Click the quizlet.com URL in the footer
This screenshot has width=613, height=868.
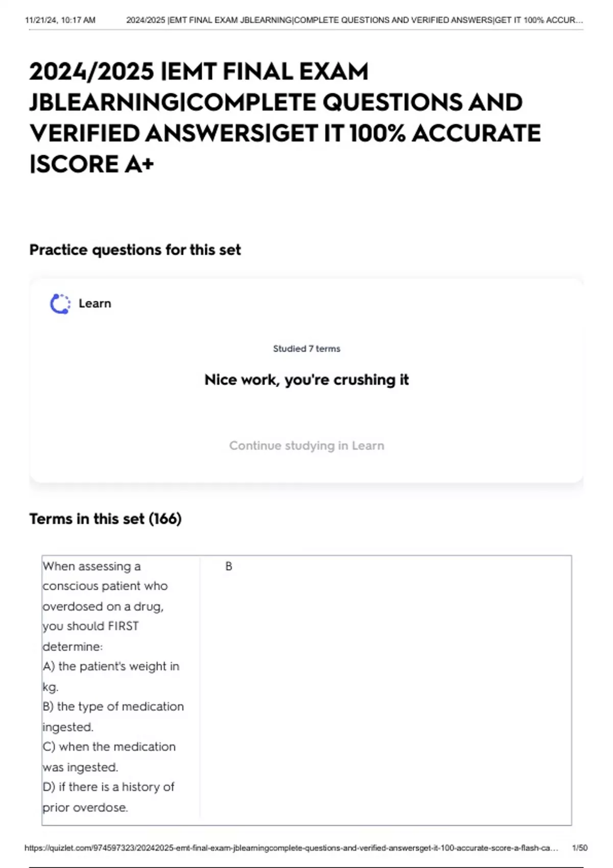click(291, 848)
